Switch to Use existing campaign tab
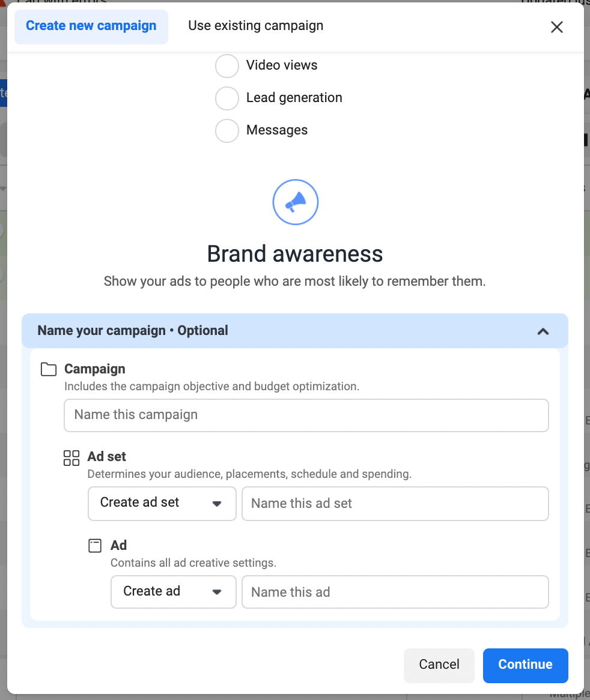Image resolution: width=590 pixels, height=700 pixels. click(255, 26)
